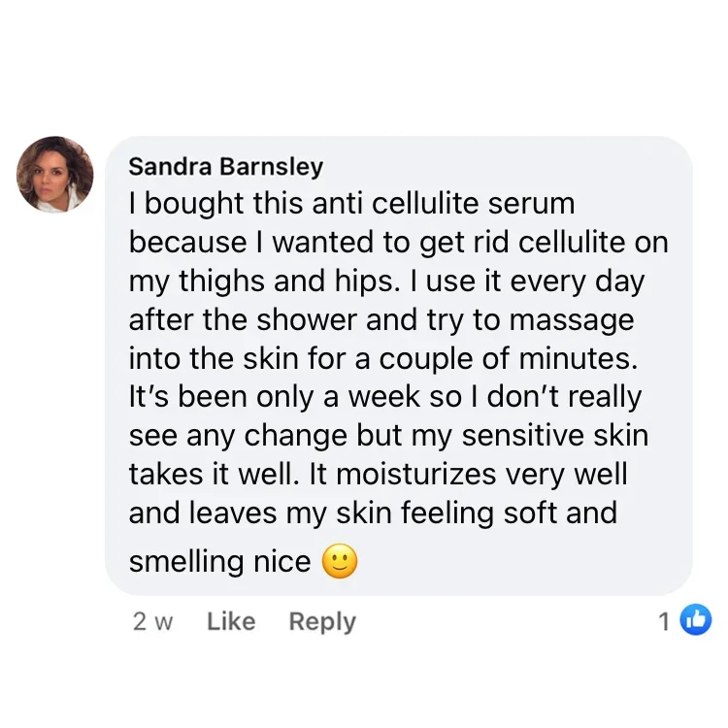Click the line "after the shower and try to massage"
The width and height of the screenshot is (728, 728).
(381, 319)
